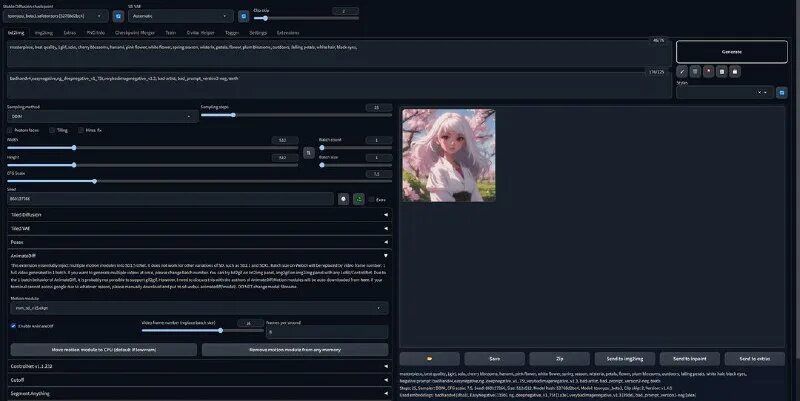This screenshot has width=800, height=401.
Task: Click Remove motion module from any memory
Action: pyautogui.click(x=295, y=349)
